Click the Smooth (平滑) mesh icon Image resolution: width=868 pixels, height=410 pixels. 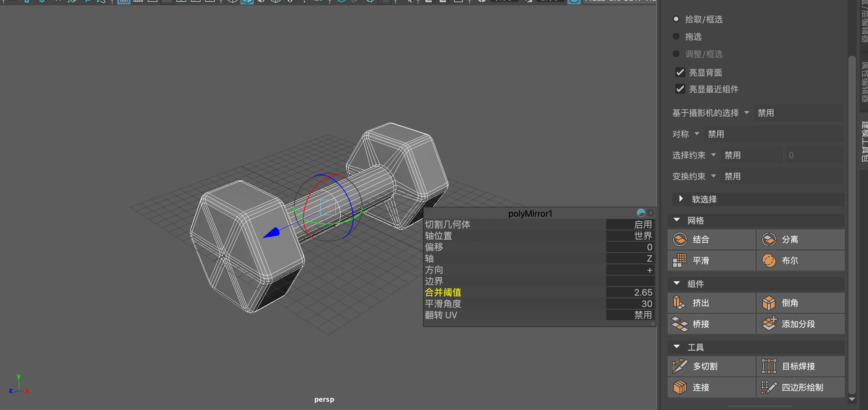point(680,260)
